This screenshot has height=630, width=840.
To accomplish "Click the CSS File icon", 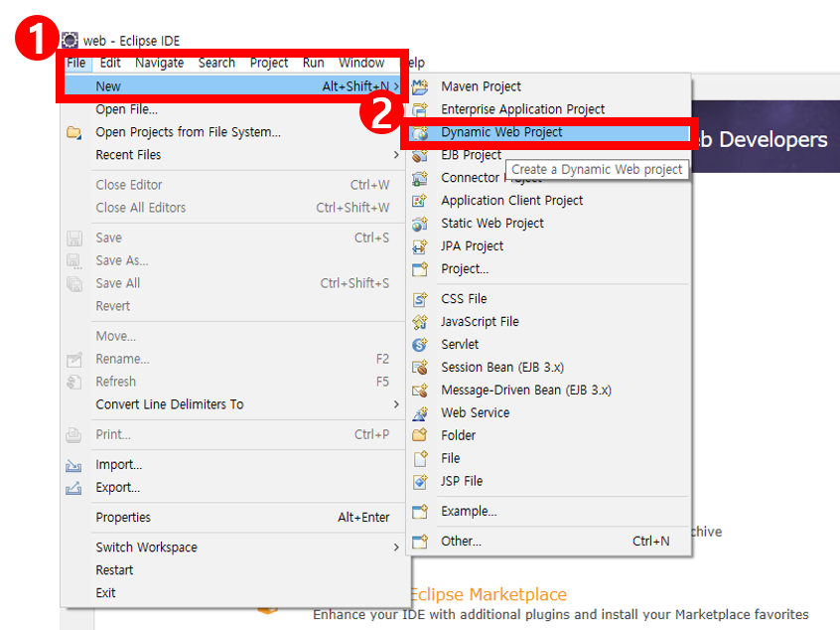I will click(x=420, y=299).
